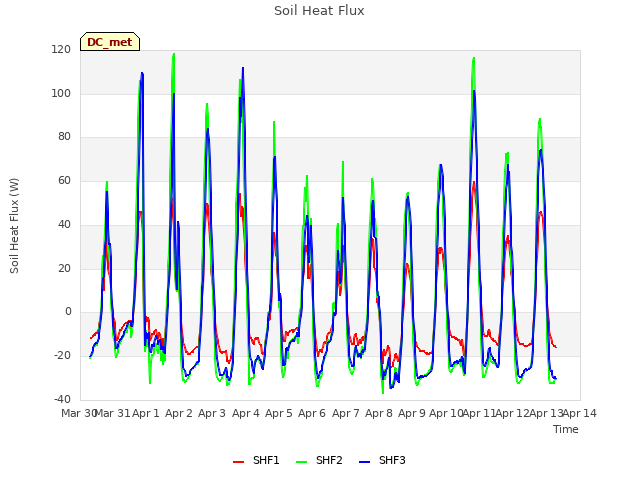The image size is (640, 480).
Task: Click the red SHF1 legend swatch
Action: tap(238, 461)
